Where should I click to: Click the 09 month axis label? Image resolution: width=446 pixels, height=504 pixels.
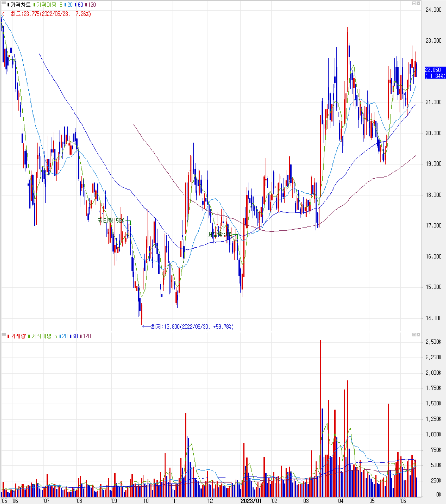(x=114, y=501)
